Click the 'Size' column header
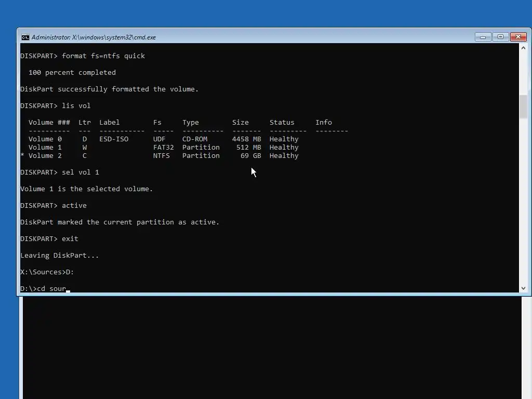532x399 pixels. pyautogui.click(x=240, y=123)
